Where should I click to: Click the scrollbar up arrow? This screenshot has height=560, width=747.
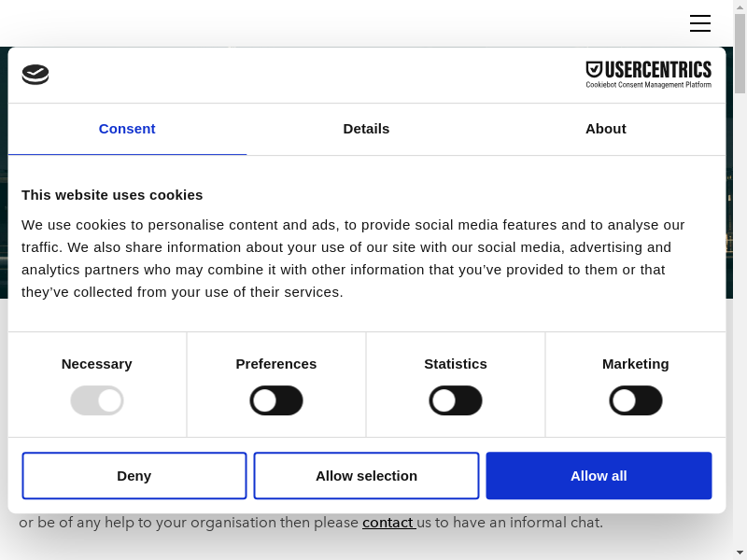pyautogui.click(x=740, y=7)
